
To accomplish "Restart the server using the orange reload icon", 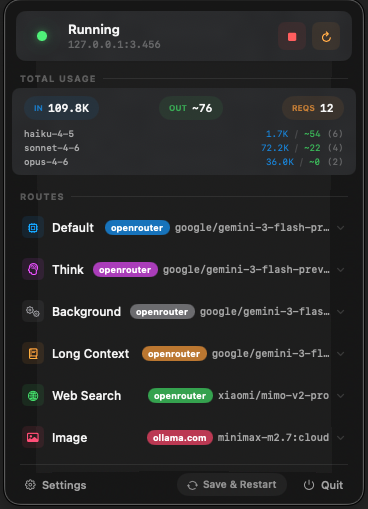I will (326, 36).
